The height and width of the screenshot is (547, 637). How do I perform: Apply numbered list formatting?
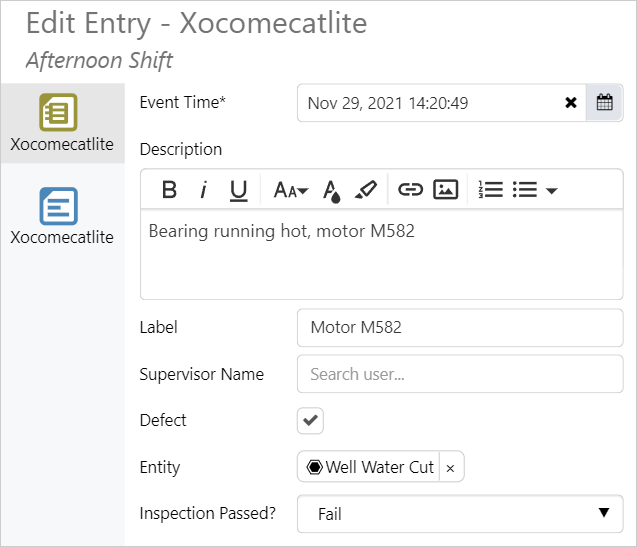pyautogui.click(x=491, y=190)
